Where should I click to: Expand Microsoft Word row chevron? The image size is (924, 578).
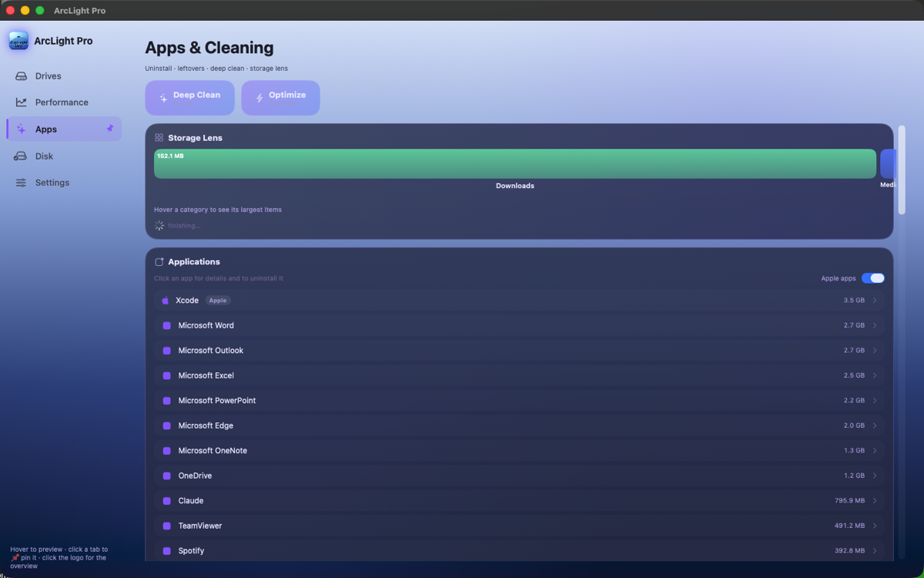[875, 325]
